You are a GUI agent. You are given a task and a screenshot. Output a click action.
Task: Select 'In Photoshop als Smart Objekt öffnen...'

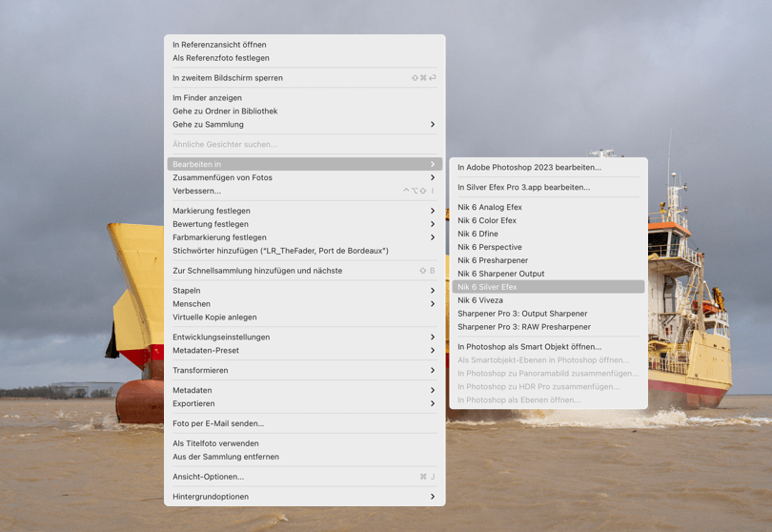548,347
